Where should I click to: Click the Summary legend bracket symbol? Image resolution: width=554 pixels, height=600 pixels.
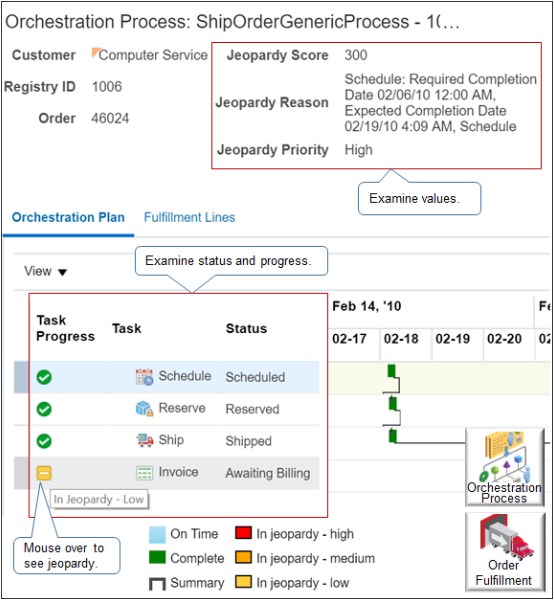click(x=157, y=584)
